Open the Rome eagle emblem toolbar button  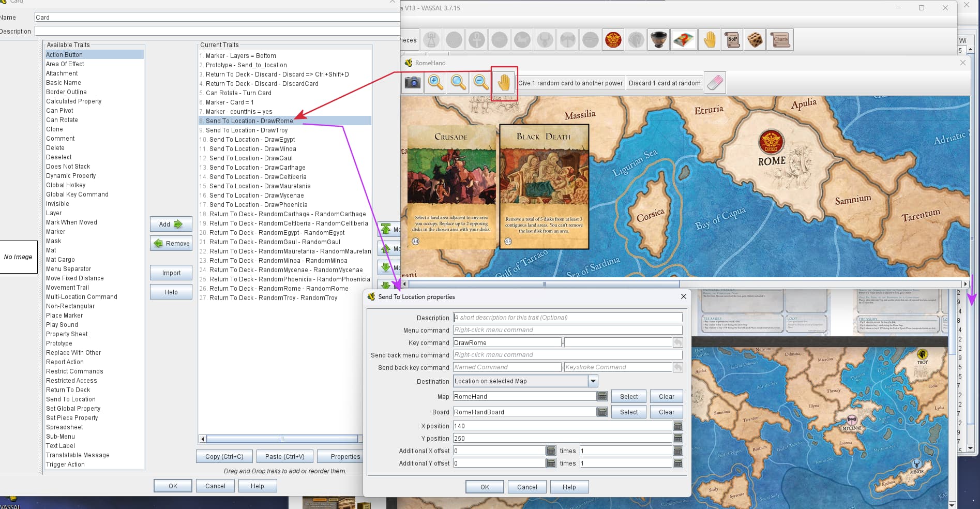click(613, 40)
